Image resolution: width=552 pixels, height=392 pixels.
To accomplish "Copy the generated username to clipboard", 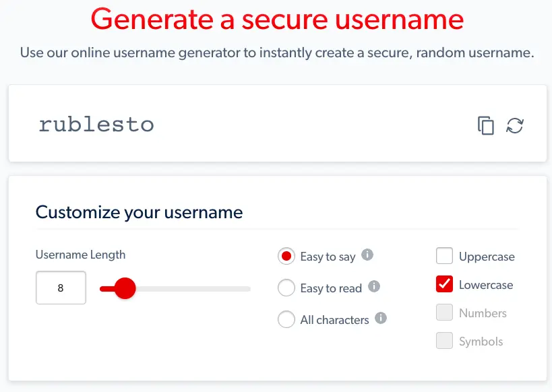I will coord(486,125).
